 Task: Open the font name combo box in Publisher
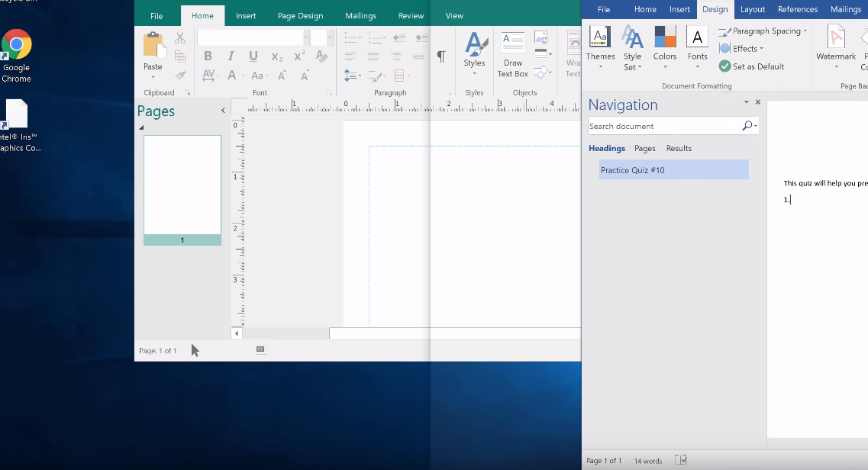click(253, 37)
